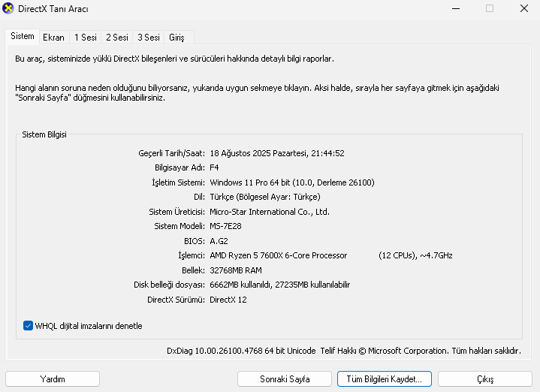Click the DxDiag 10.00.26100.4768 version text
Image resolution: width=540 pixels, height=392 pixels.
(241, 351)
